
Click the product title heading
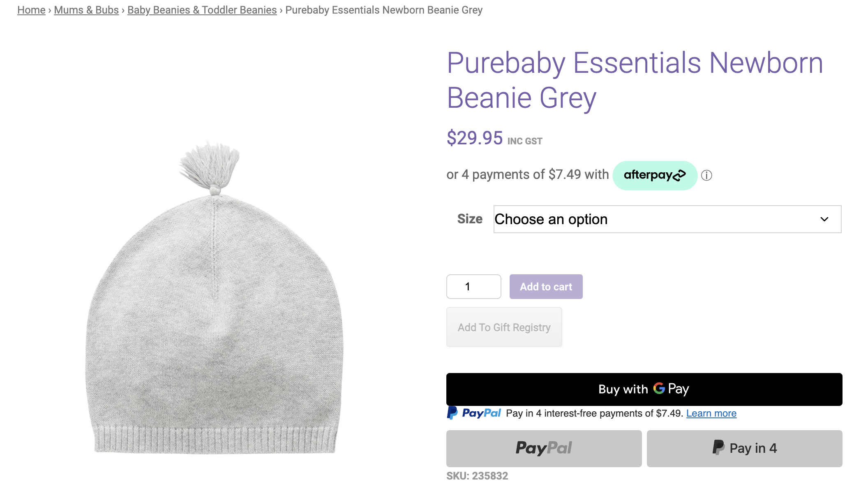click(635, 80)
